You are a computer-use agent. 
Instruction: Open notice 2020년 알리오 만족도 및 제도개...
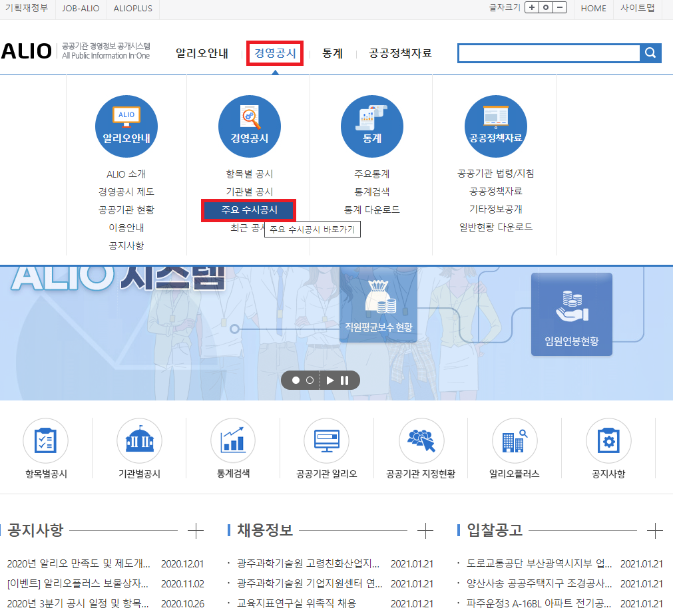click(79, 563)
